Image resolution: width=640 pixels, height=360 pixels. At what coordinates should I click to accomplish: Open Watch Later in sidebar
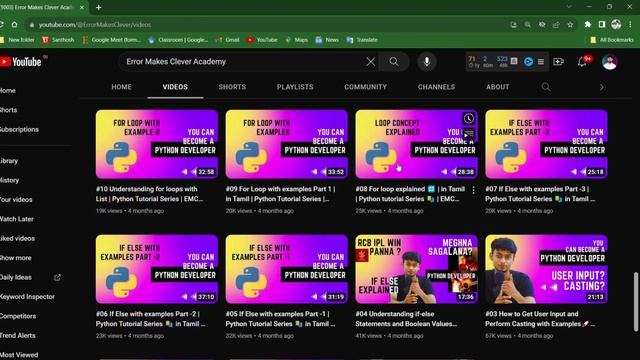click(x=17, y=219)
